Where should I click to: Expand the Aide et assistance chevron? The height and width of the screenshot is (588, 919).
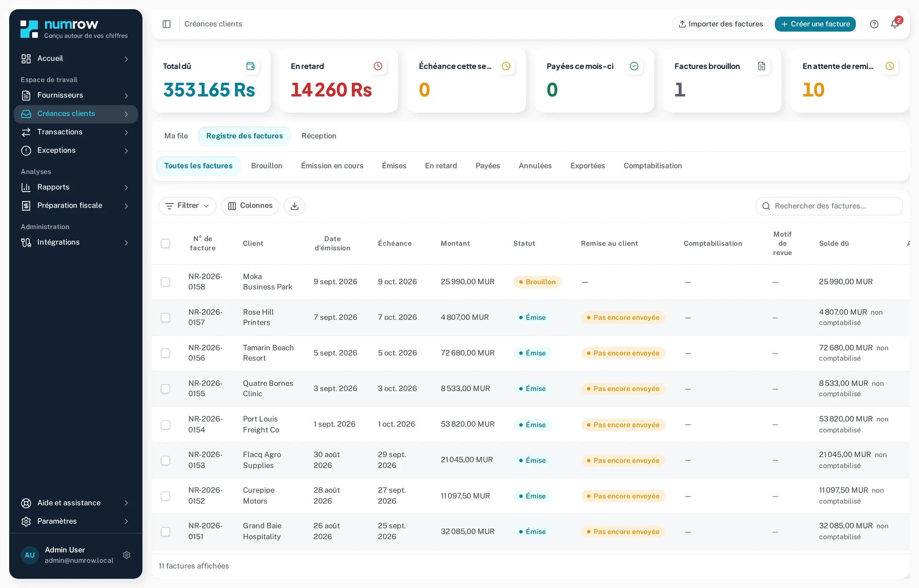click(x=126, y=503)
